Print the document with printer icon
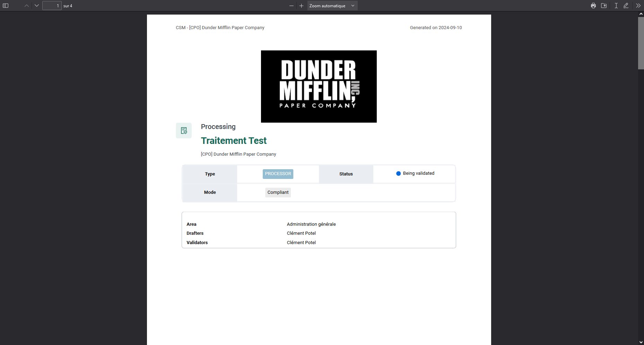The width and height of the screenshot is (644, 345). [593, 6]
